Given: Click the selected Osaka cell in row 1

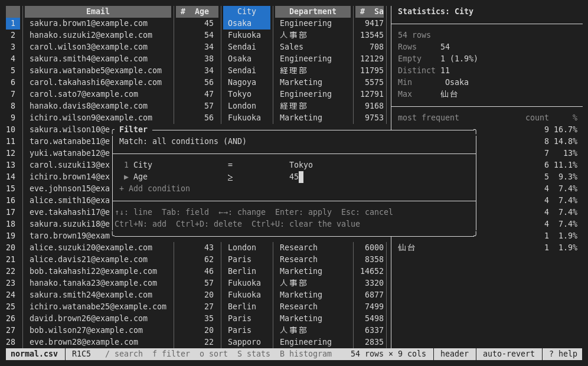Looking at the screenshot, I should pyautogui.click(x=246, y=23).
